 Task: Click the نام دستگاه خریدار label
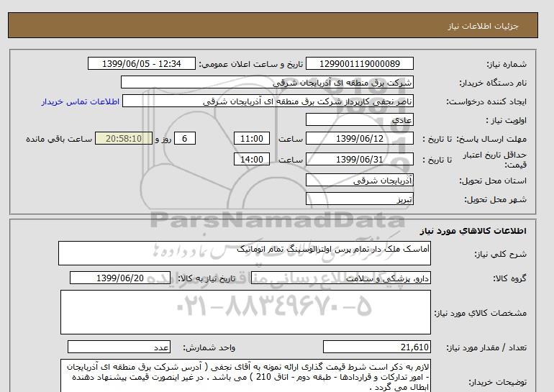[x=493, y=83]
